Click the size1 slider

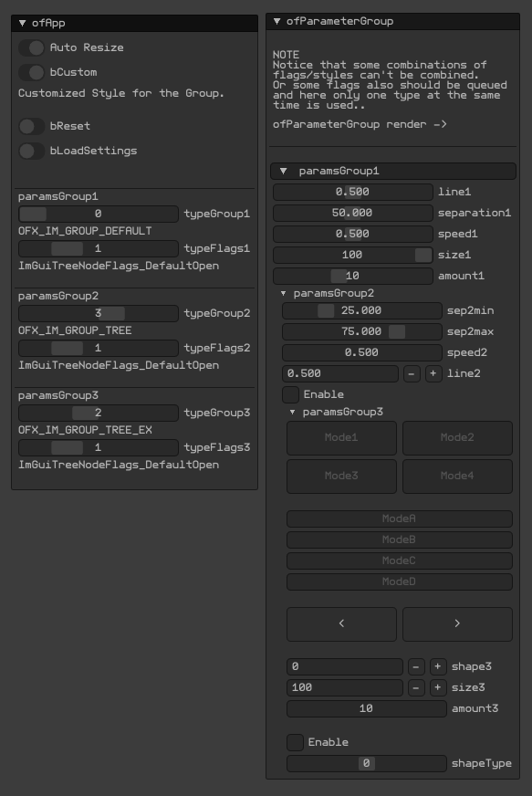click(x=353, y=255)
